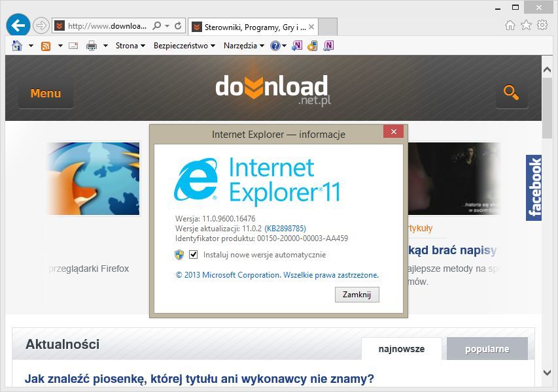The width and height of the screenshot is (558, 392).
Task: Select the Sterowniki, Programy, Gry tab
Action: 253,27
